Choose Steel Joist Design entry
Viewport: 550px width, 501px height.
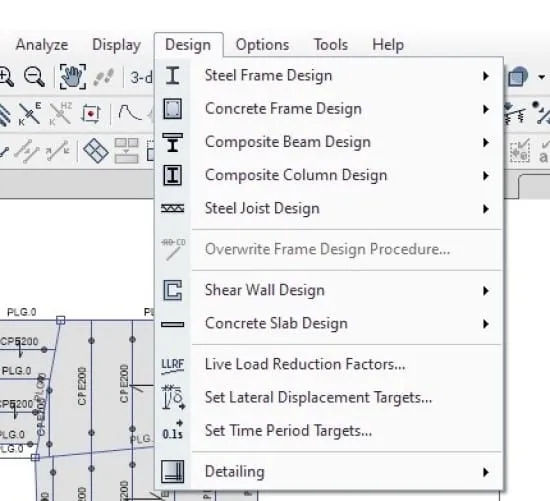[x=329, y=208]
